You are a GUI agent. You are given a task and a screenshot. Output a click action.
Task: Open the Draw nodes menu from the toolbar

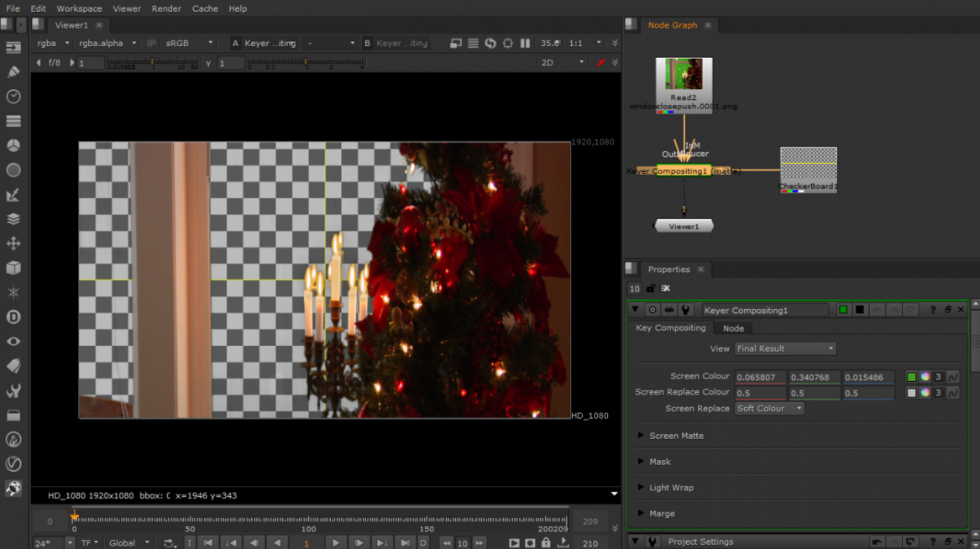13,71
